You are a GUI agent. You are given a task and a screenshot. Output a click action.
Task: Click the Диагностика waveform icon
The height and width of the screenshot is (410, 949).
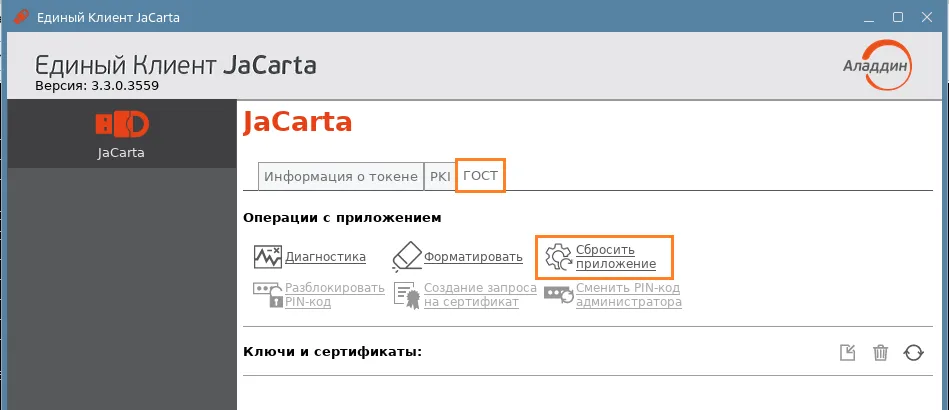268,257
